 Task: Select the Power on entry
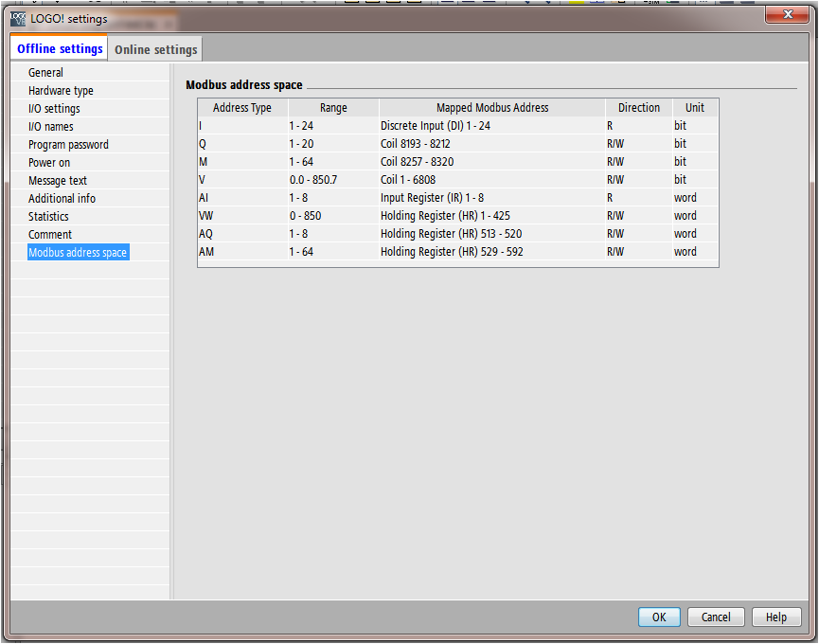[49, 163]
